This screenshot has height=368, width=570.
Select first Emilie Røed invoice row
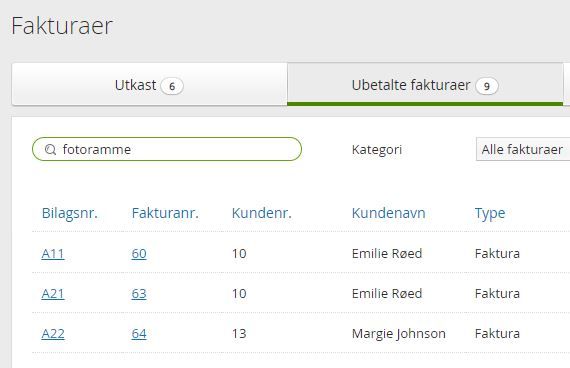tap(301, 253)
